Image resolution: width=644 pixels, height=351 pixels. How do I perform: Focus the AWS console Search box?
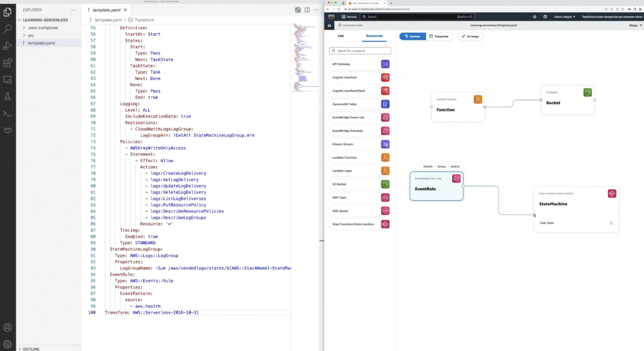click(417, 17)
